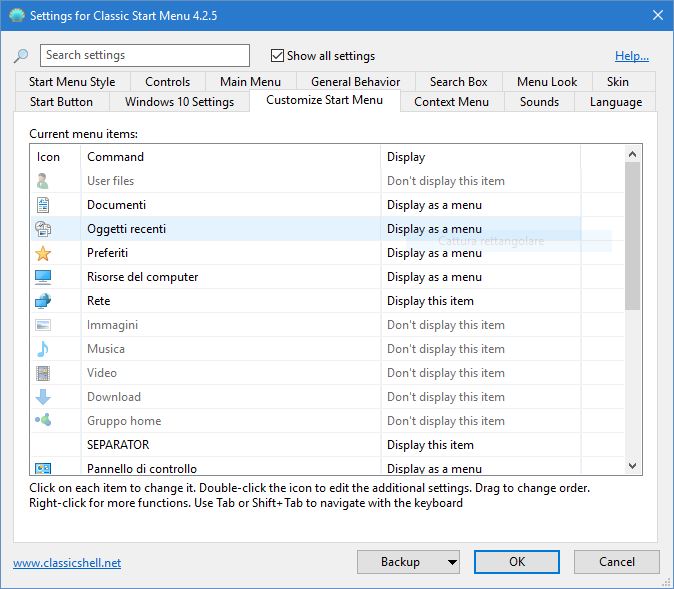
Task: Open the Context Menu tab
Action: (451, 102)
